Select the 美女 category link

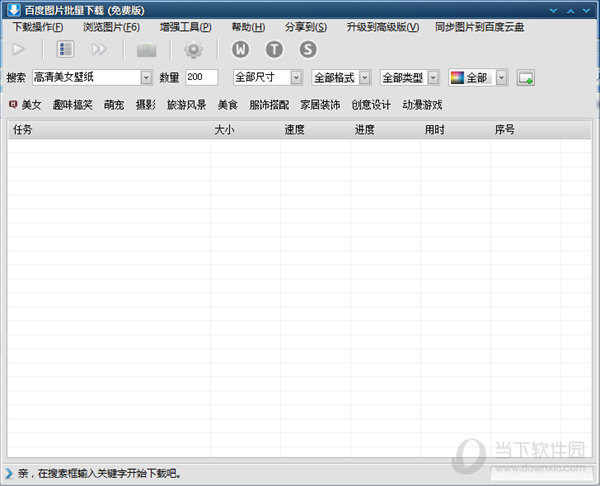31,105
